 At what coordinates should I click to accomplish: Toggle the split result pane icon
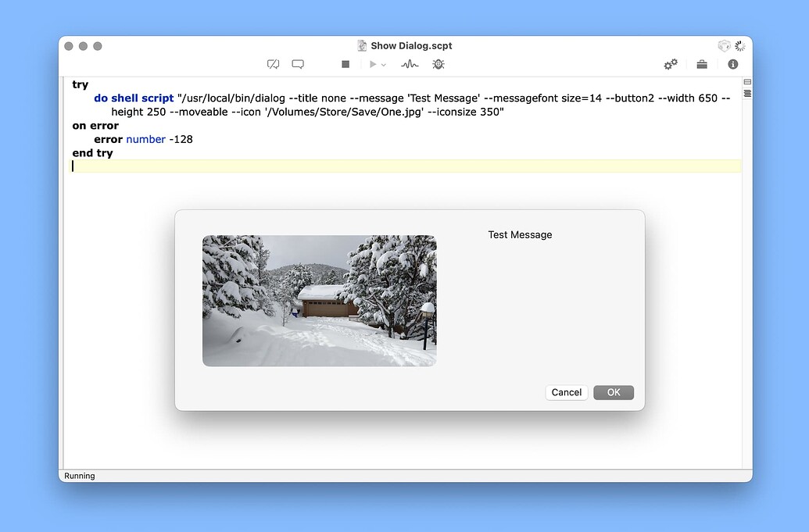746,82
